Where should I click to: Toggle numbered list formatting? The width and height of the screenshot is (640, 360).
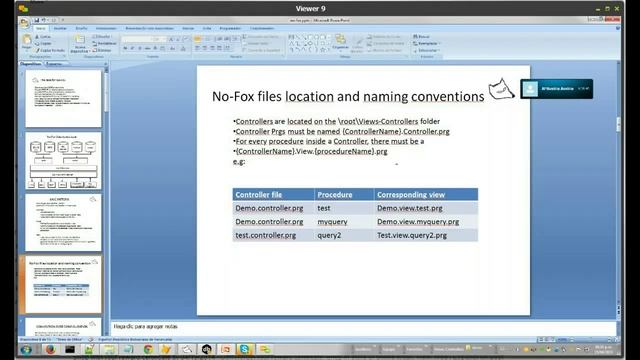pyautogui.click(x=207, y=39)
